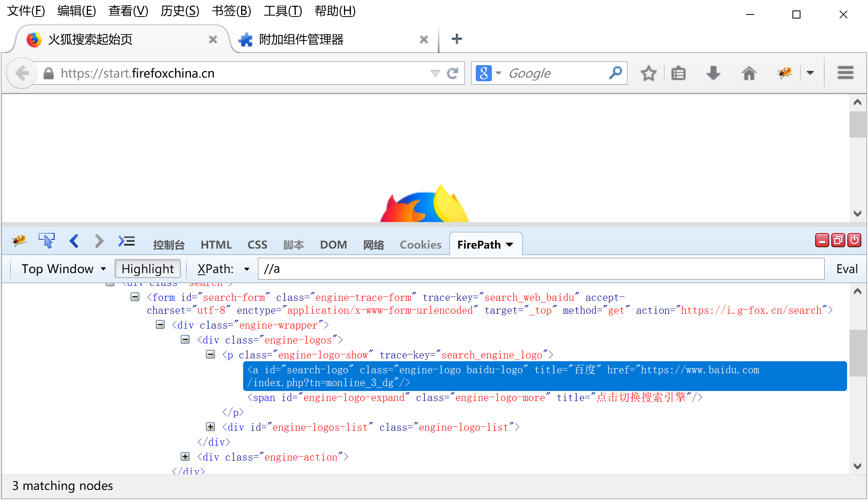Go to the browser home page icon

[x=749, y=73]
